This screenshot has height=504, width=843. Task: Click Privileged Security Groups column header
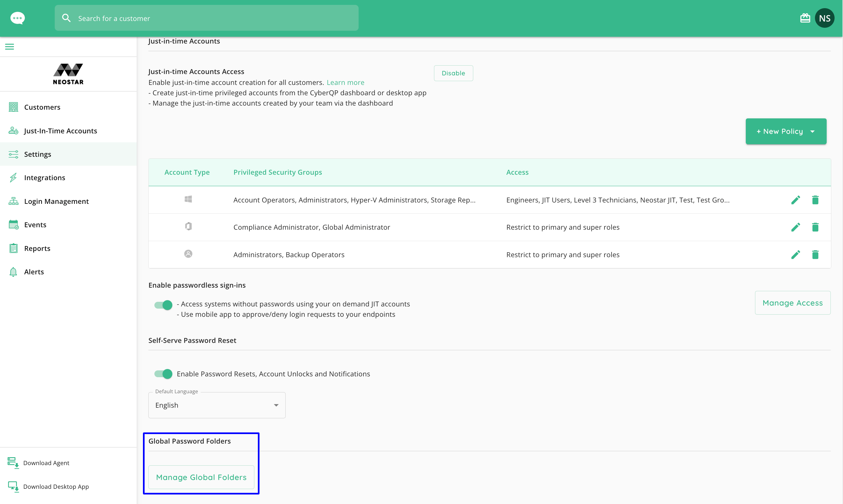tap(278, 172)
